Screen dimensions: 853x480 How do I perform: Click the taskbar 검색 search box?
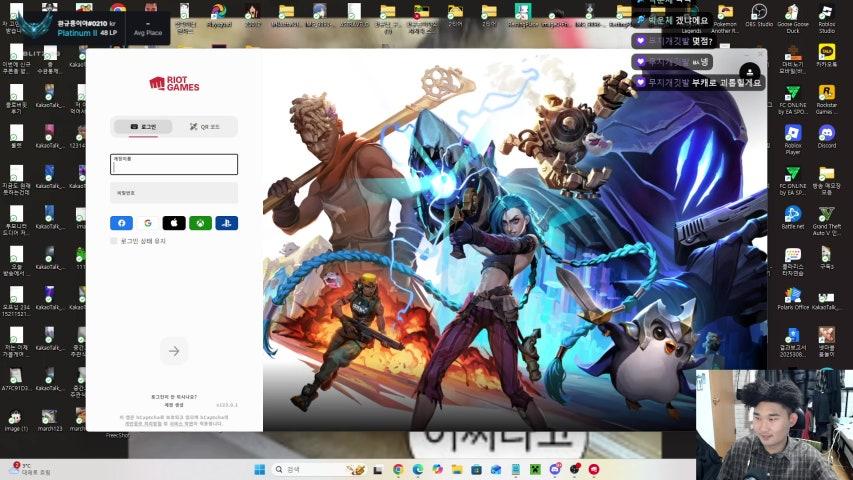tap(318, 470)
